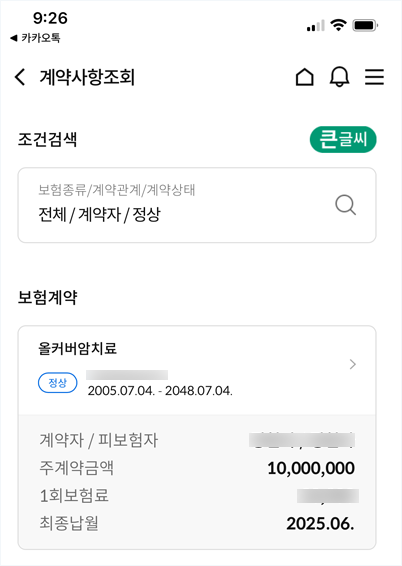Screen dimensions: 402x566
Task: Go back using the left chevron arrow
Action: [20, 77]
